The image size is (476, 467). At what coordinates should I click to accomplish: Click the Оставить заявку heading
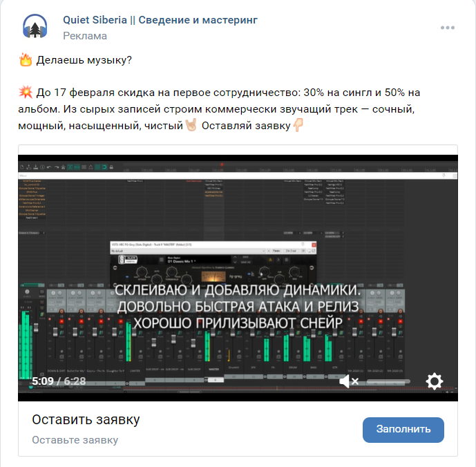point(86,419)
